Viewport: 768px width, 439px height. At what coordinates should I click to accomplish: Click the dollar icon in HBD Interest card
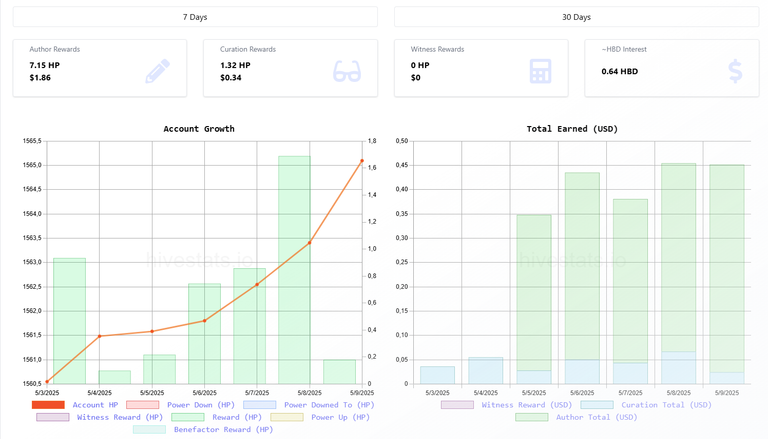pyautogui.click(x=735, y=71)
